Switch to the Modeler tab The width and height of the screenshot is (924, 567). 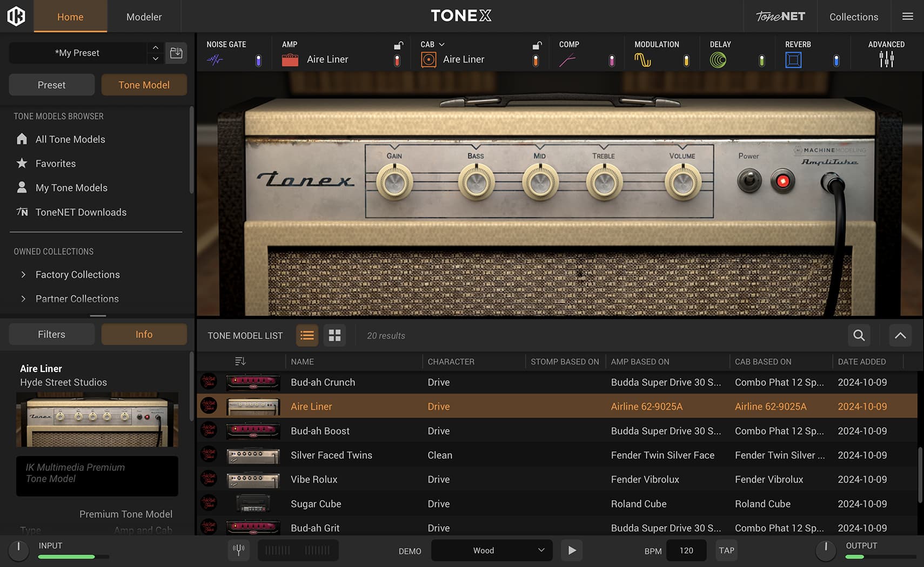[144, 17]
